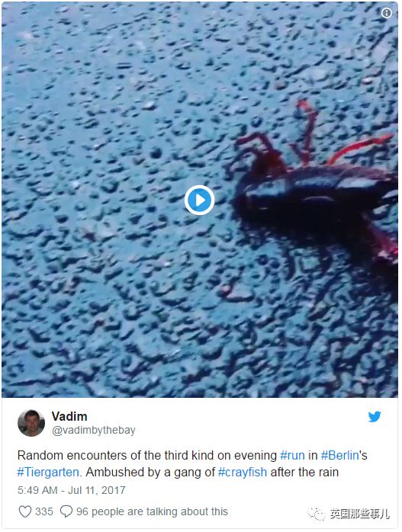The height and width of the screenshot is (532, 402).
Task: Open the @vadimbythebay handle
Action: 94,430
